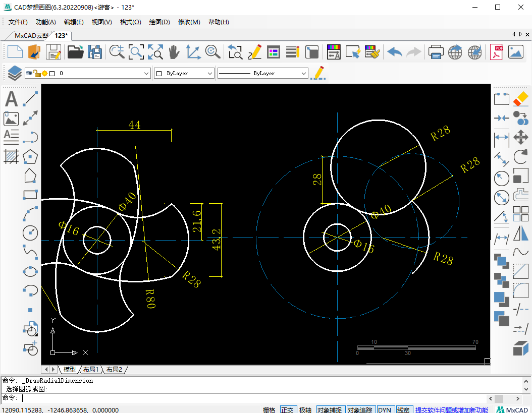
Task: Switch to 布局2 layout tab
Action: 114,369
